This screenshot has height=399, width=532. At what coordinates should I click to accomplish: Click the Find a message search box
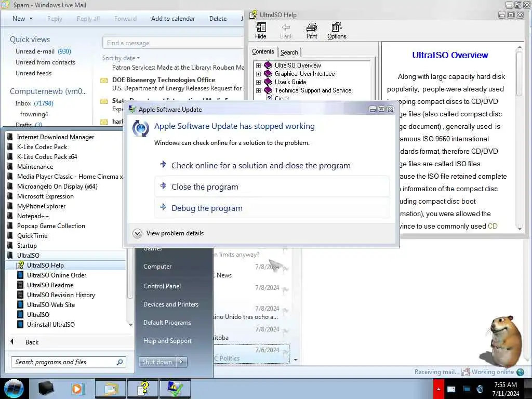[x=172, y=43]
